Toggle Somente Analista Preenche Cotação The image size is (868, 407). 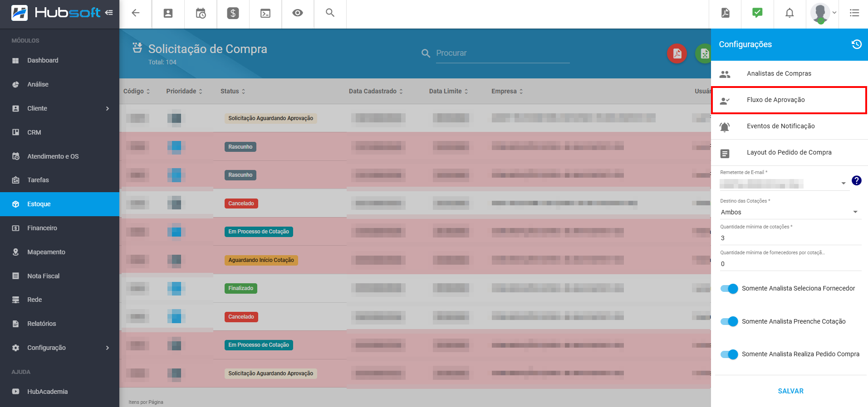tap(729, 321)
